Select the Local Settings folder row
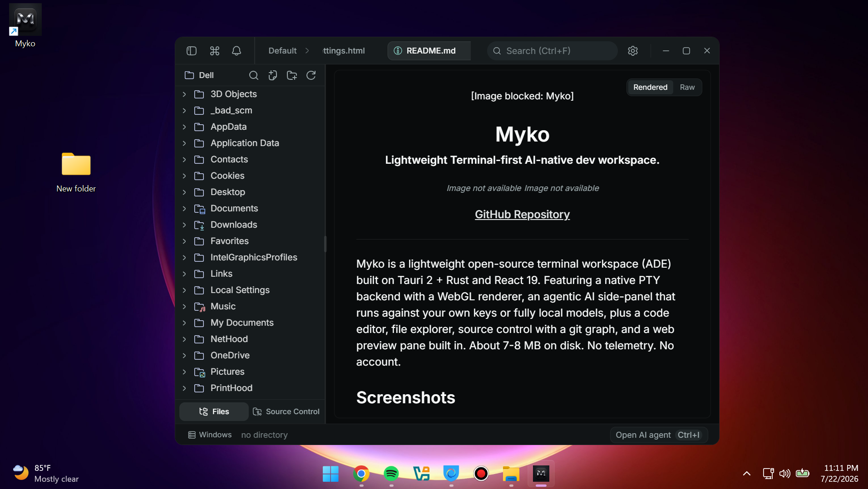 point(250,290)
